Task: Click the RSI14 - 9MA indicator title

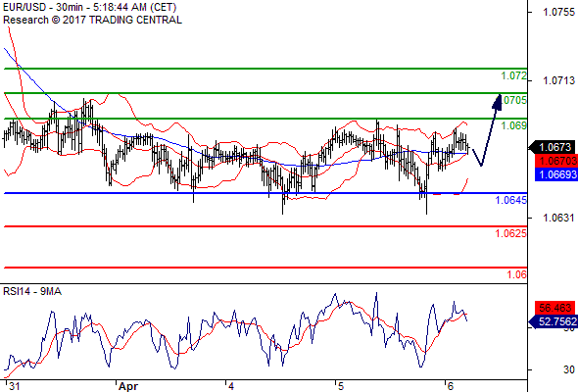Action: 32,291
